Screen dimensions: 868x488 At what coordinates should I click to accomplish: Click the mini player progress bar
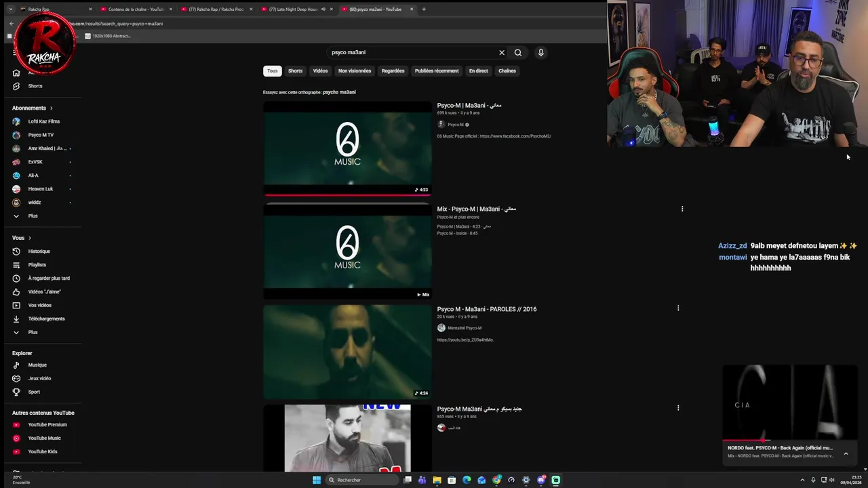pyautogui.click(x=790, y=441)
